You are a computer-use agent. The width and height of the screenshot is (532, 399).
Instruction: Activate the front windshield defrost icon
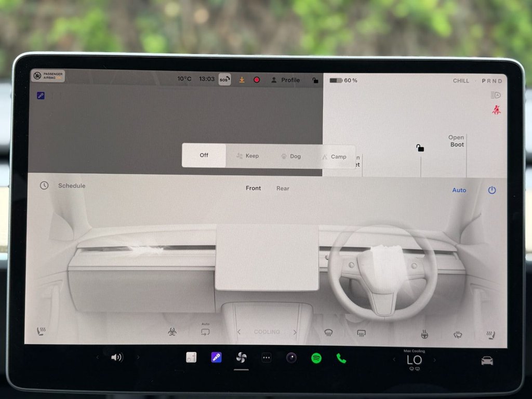(328, 332)
